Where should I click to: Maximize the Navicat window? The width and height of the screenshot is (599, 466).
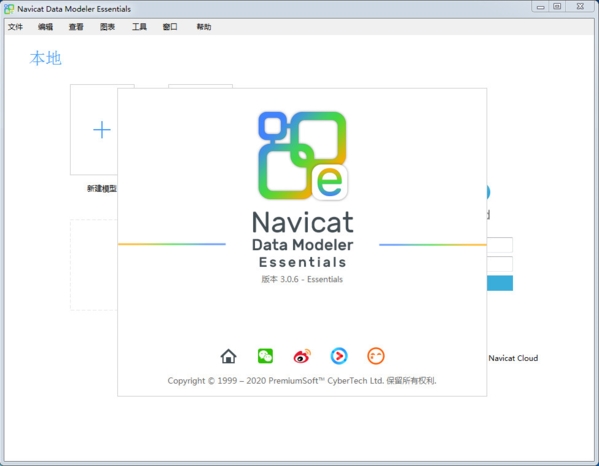557,6
